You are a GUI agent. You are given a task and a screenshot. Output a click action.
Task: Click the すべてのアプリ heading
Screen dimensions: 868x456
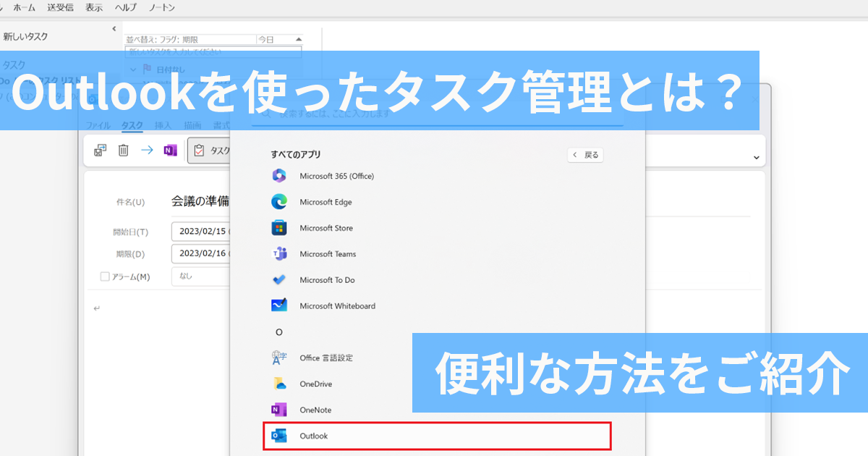coord(296,155)
